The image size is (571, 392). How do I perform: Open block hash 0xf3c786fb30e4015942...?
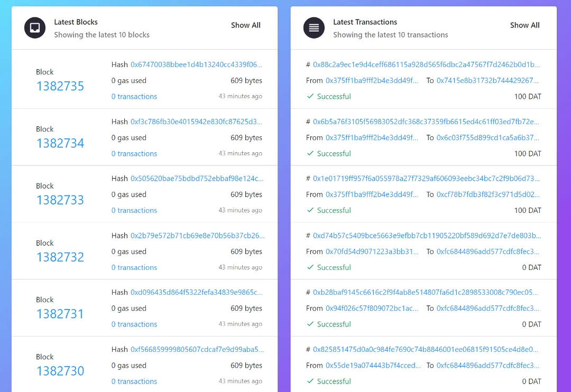[196, 122]
